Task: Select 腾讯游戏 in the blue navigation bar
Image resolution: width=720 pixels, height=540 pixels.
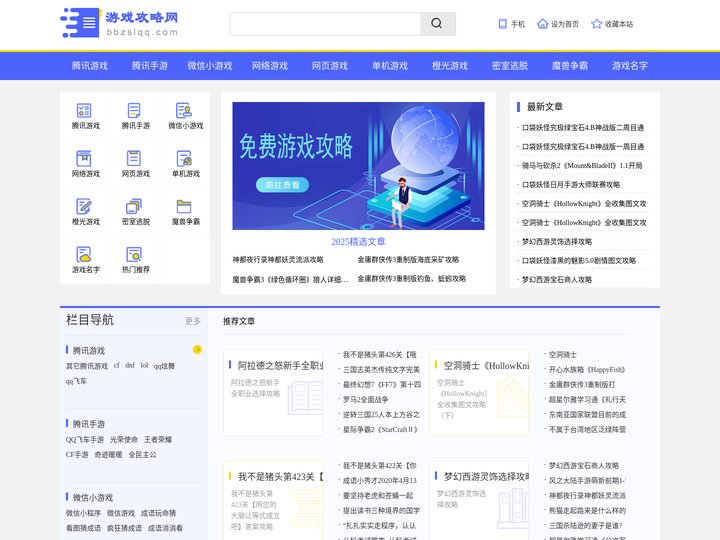Action: coord(90,66)
